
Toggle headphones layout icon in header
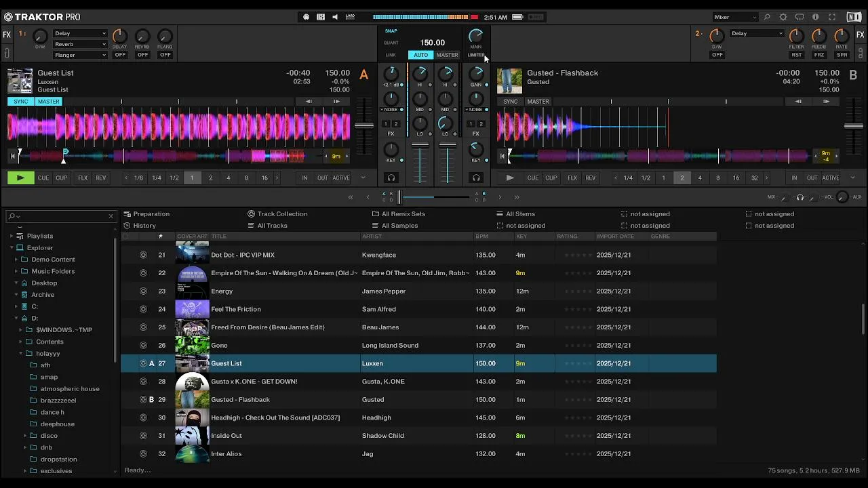pos(800,17)
